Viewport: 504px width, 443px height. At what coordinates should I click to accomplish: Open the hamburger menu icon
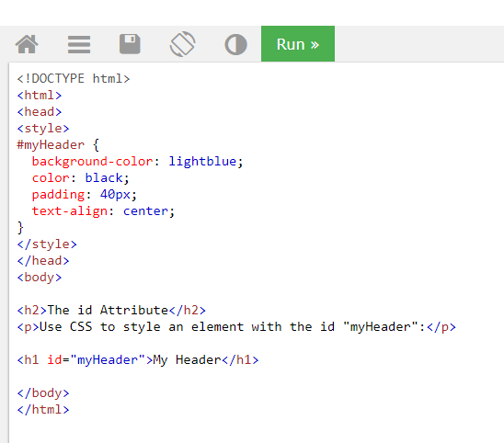pyautogui.click(x=79, y=44)
